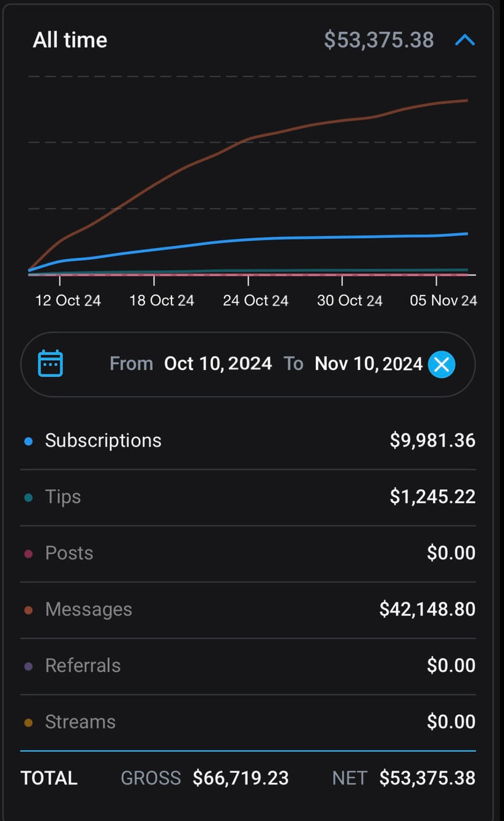The image size is (504, 821).
Task: Open the calendar date picker icon
Action: point(50,363)
